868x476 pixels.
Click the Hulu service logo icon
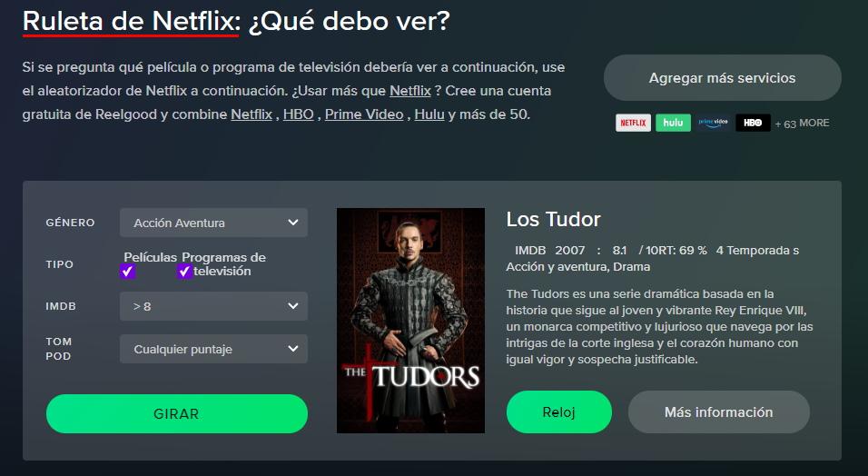[x=673, y=123]
